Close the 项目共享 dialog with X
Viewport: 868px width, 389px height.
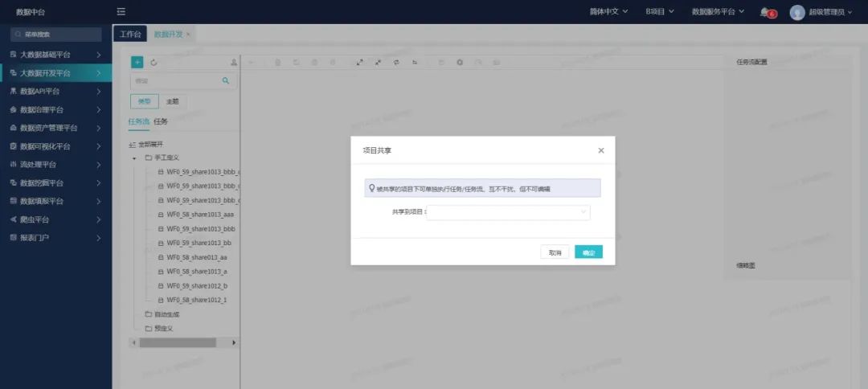tap(601, 150)
